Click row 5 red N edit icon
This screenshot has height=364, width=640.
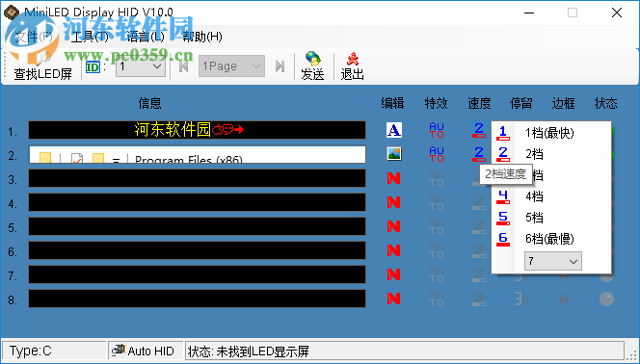click(x=393, y=226)
